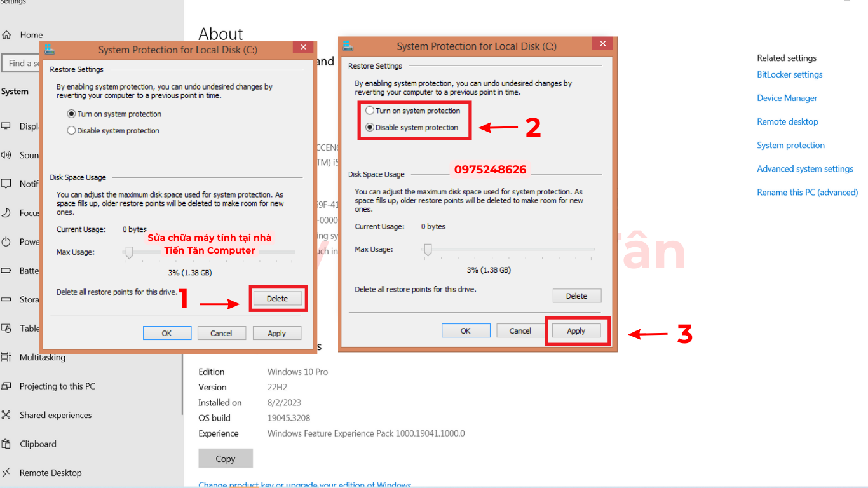The width and height of the screenshot is (868, 488).
Task: Click the About page heading
Action: pos(220,34)
